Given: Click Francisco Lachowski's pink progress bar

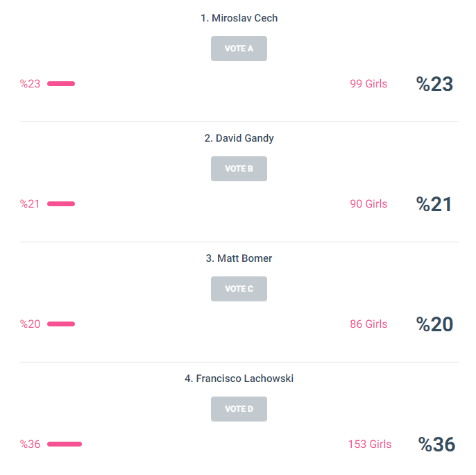Looking at the screenshot, I should 65,444.
